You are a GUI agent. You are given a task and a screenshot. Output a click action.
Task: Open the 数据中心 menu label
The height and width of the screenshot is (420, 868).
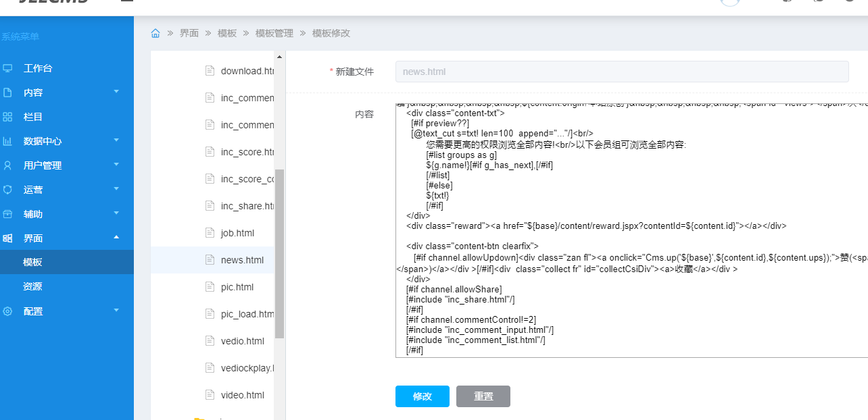coord(43,141)
